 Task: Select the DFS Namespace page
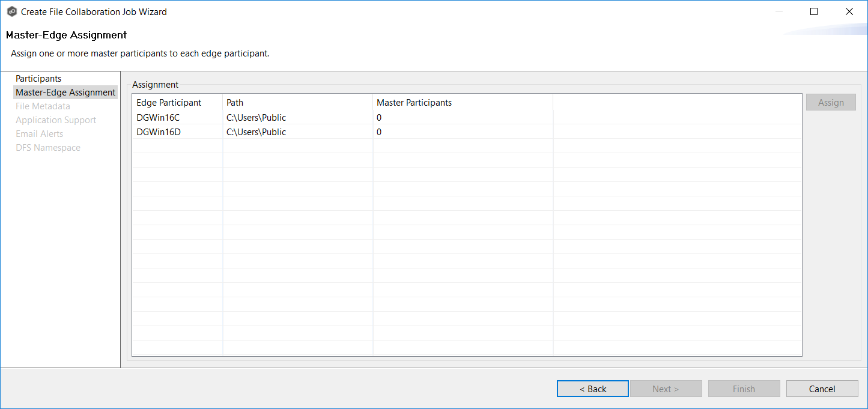click(x=48, y=148)
